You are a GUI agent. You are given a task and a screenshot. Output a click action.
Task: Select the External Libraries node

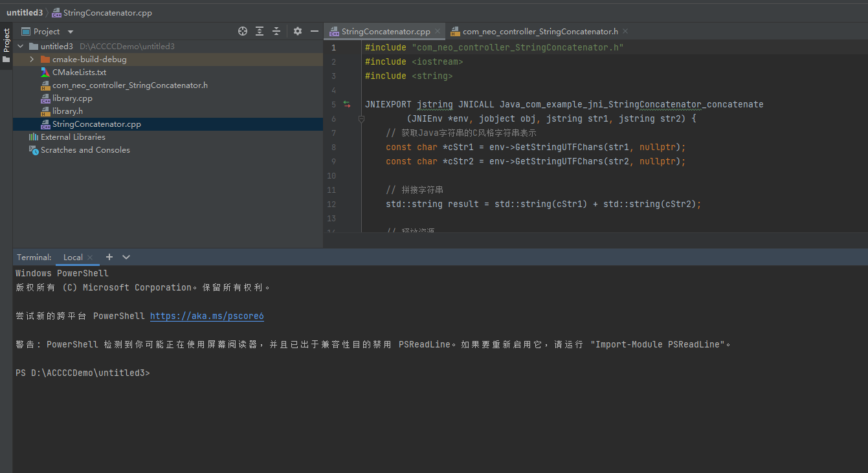coord(168,137)
